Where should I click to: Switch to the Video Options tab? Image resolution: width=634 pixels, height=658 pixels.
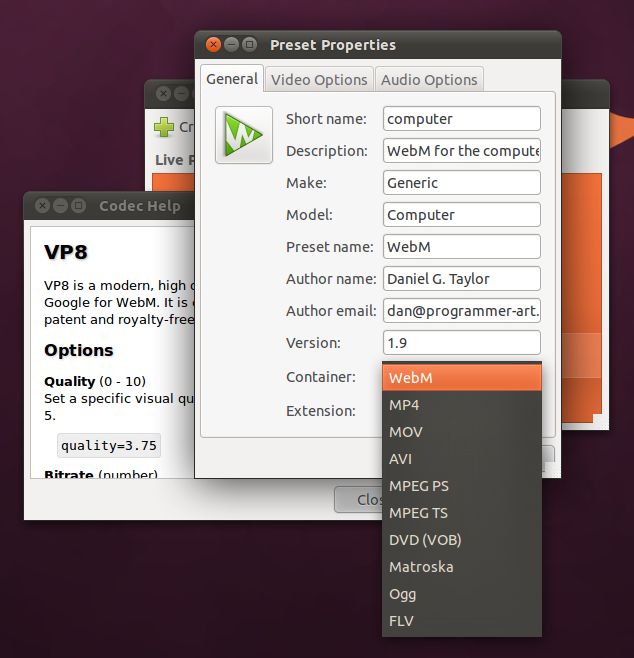pyautogui.click(x=319, y=79)
